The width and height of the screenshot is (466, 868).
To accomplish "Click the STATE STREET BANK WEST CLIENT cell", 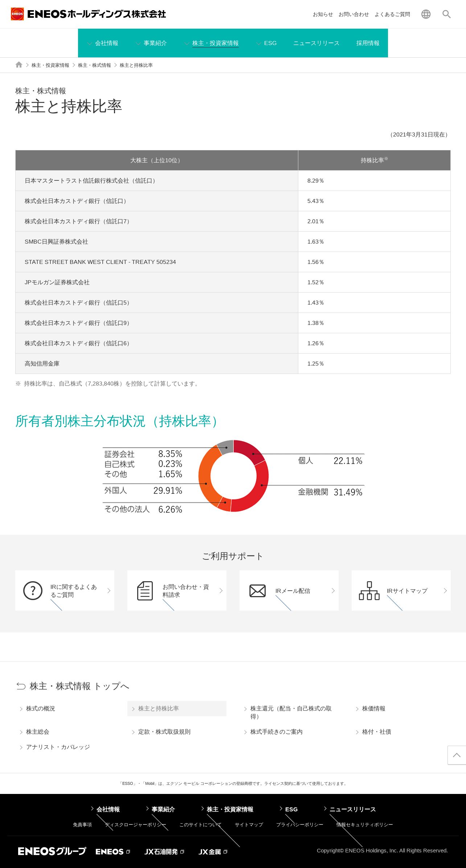I will click(157, 262).
